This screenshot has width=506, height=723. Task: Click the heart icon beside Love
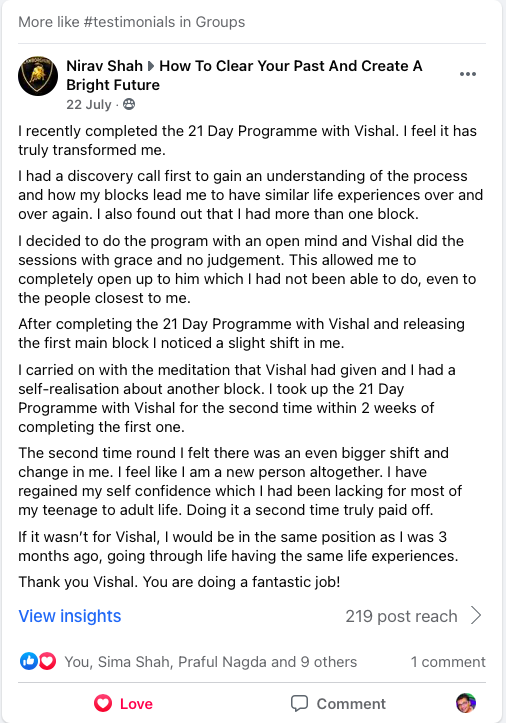click(103, 704)
